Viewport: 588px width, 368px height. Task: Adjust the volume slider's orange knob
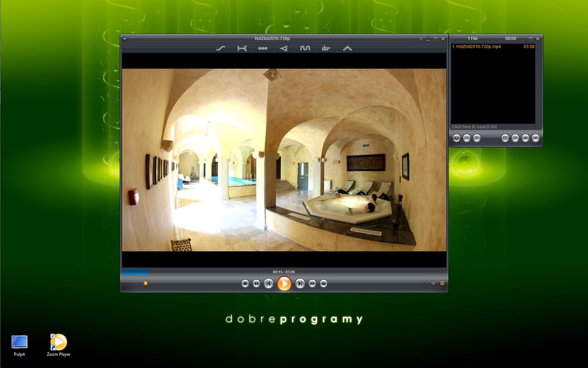pyautogui.click(x=146, y=283)
